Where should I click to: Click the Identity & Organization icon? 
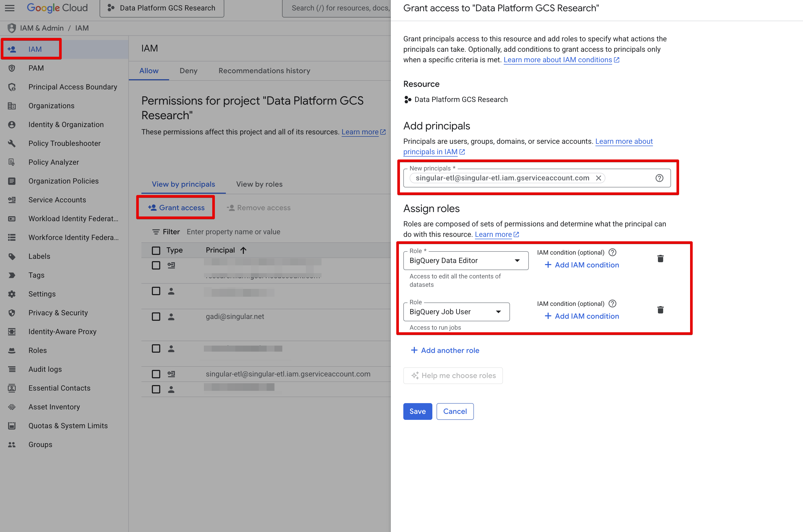(x=12, y=124)
